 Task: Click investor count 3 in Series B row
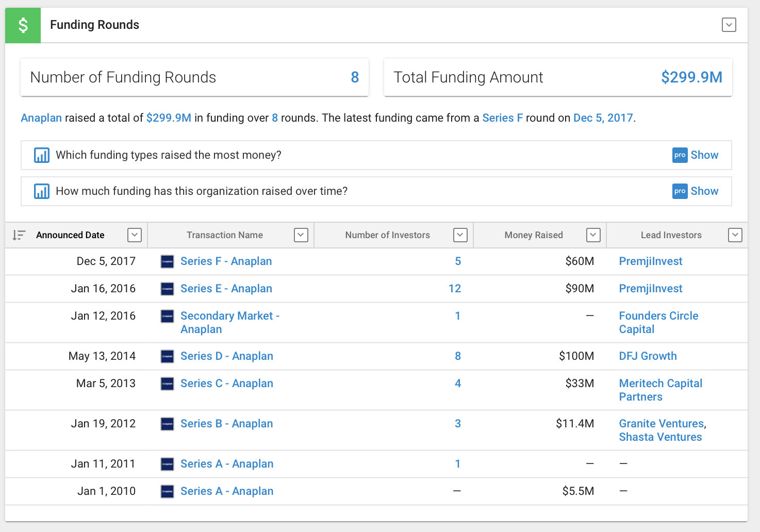click(458, 424)
